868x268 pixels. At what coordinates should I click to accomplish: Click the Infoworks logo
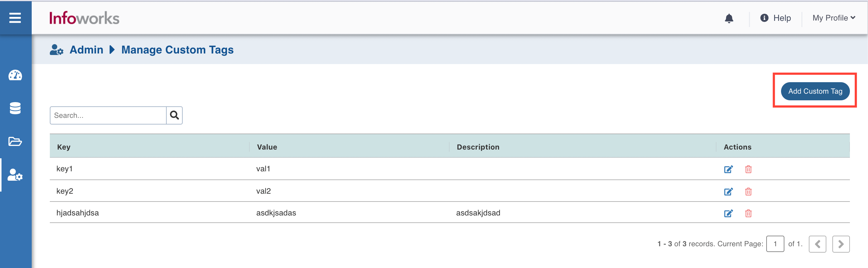(84, 18)
